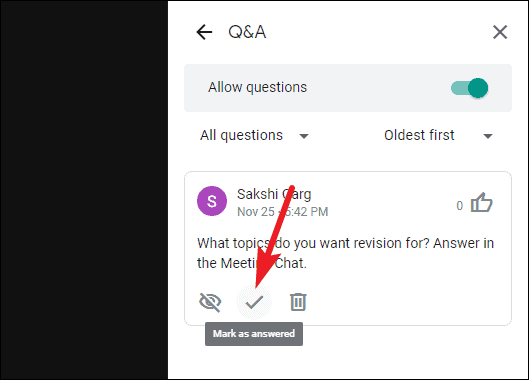The height and width of the screenshot is (380, 529).
Task: Click the arrow next to All questions
Action: pos(304,136)
